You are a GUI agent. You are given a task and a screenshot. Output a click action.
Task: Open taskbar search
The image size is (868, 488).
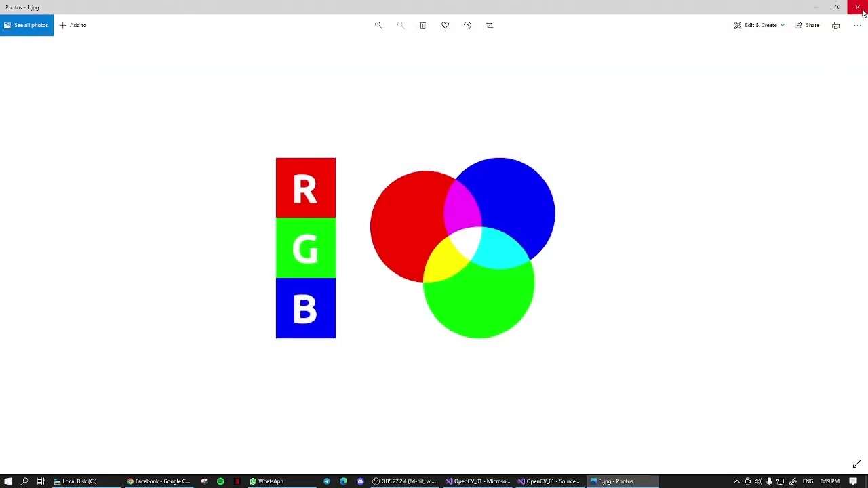click(x=24, y=481)
